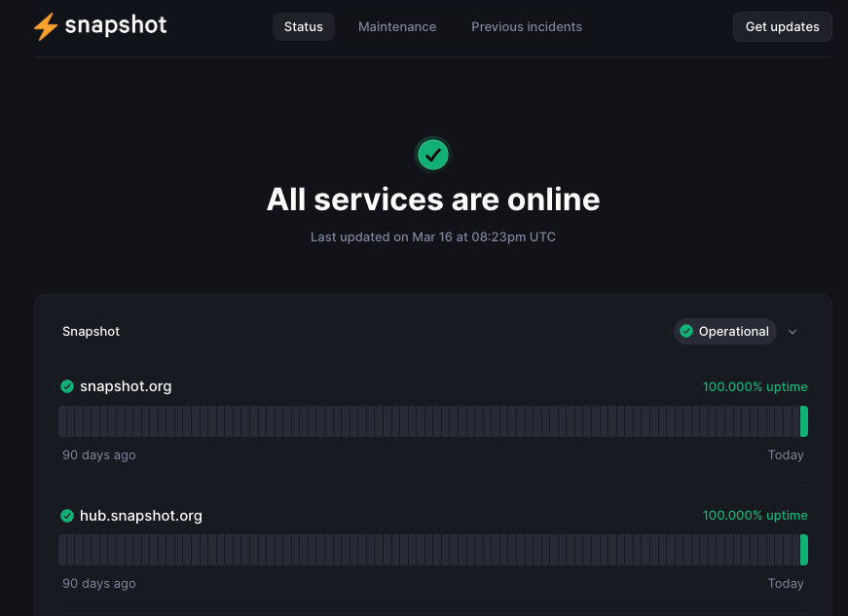Screen dimensions: 848x616
Task: Click 100.000% uptime for hub.snapshot.org
Action: pyautogui.click(x=755, y=516)
